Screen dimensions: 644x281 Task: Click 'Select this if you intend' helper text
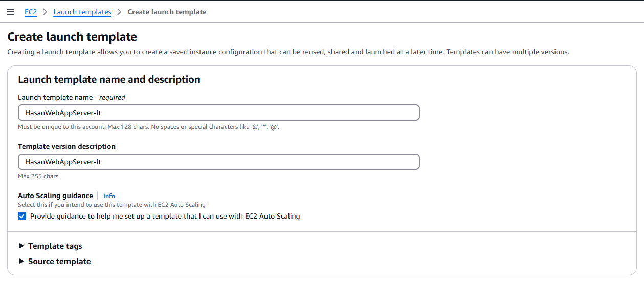[x=112, y=205]
